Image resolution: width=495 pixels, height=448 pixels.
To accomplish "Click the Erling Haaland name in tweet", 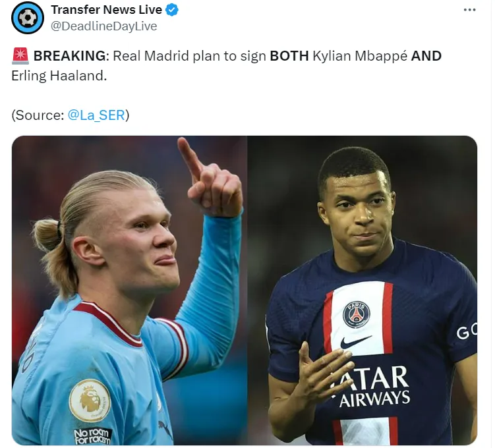I will [x=57, y=76].
